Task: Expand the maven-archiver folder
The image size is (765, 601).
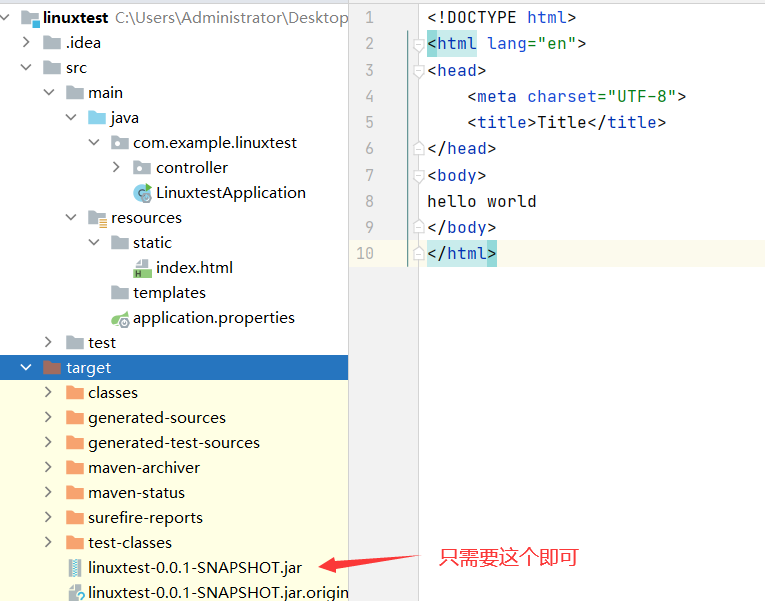Action: 48,467
